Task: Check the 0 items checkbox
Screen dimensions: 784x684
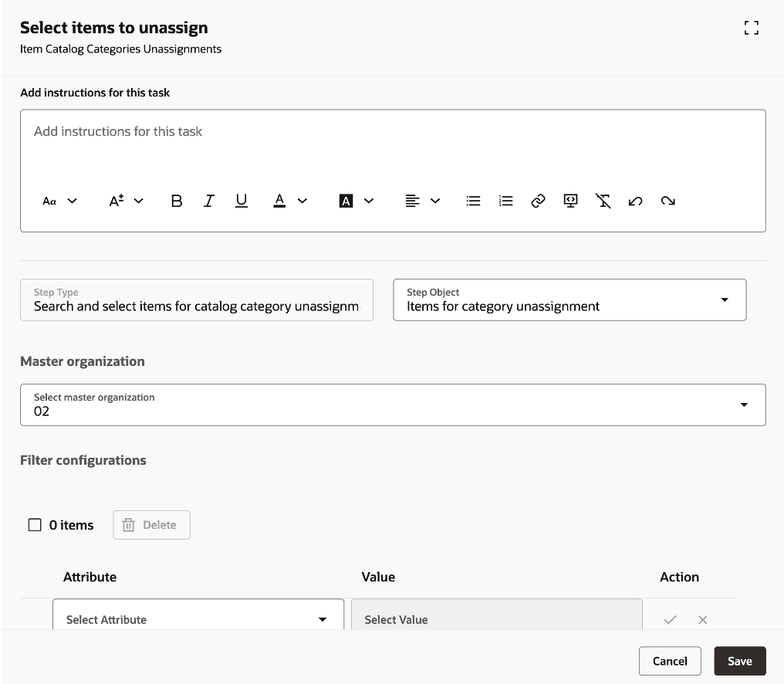Action: (35, 524)
